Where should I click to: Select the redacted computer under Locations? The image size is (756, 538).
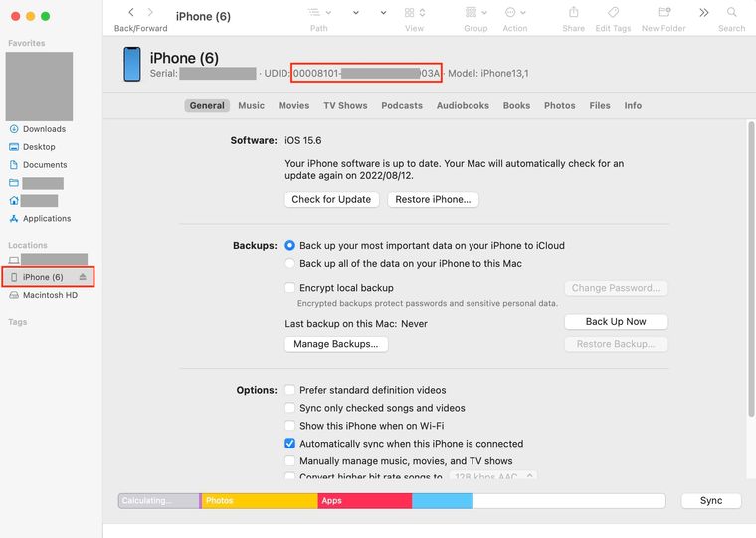[x=48, y=260]
